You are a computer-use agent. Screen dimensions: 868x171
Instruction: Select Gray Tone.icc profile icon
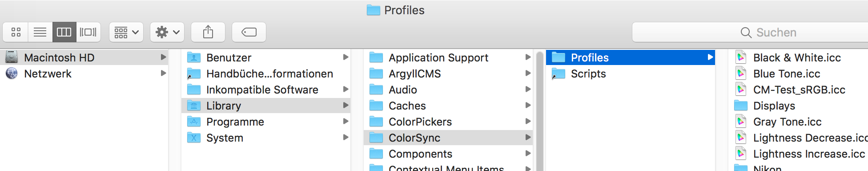pyautogui.click(x=741, y=121)
